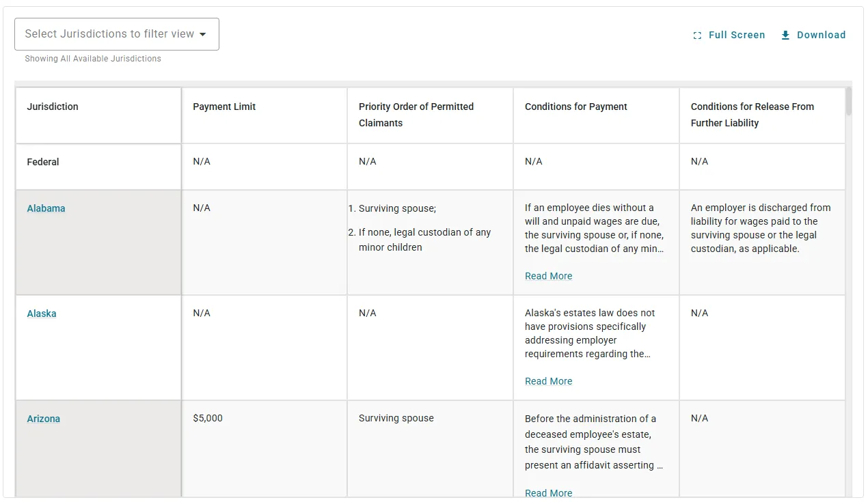Click the Jurisdiction column header
868x502 pixels.
pos(53,107)
